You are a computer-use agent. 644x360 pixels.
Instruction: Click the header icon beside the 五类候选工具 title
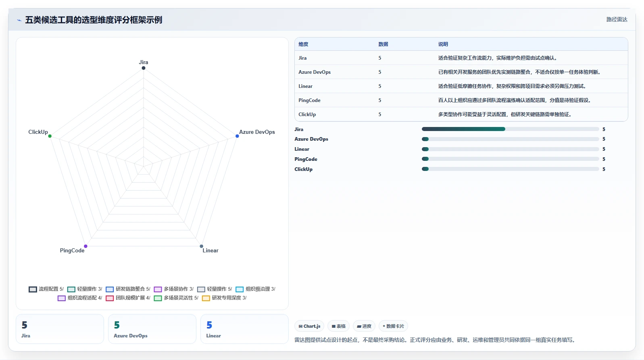(x=19, y=20)
